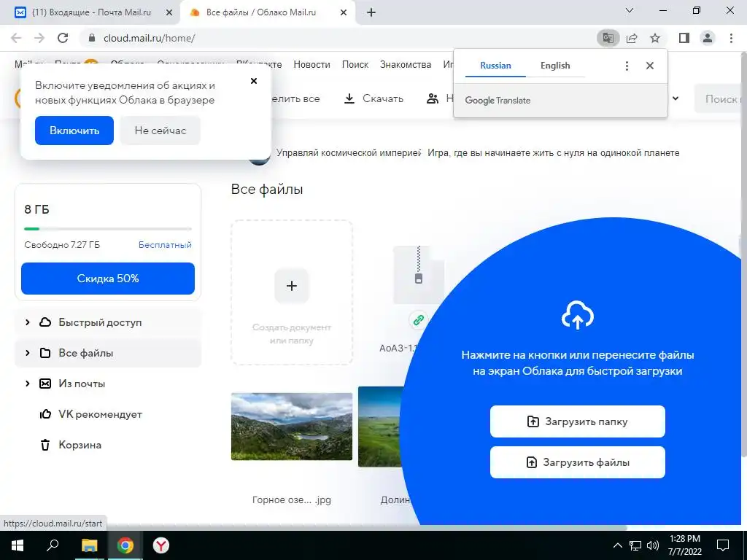The height and width of the screenshot is (560, 747).
Task: Switch to the Russian translate tab
Action: (x=495, y=66)
